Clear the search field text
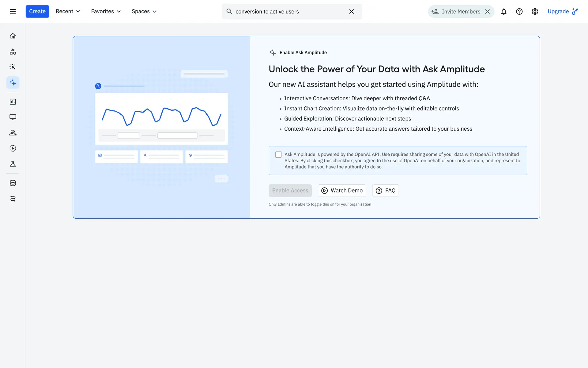The image size is (588, 368). click(x=351, y=12)
